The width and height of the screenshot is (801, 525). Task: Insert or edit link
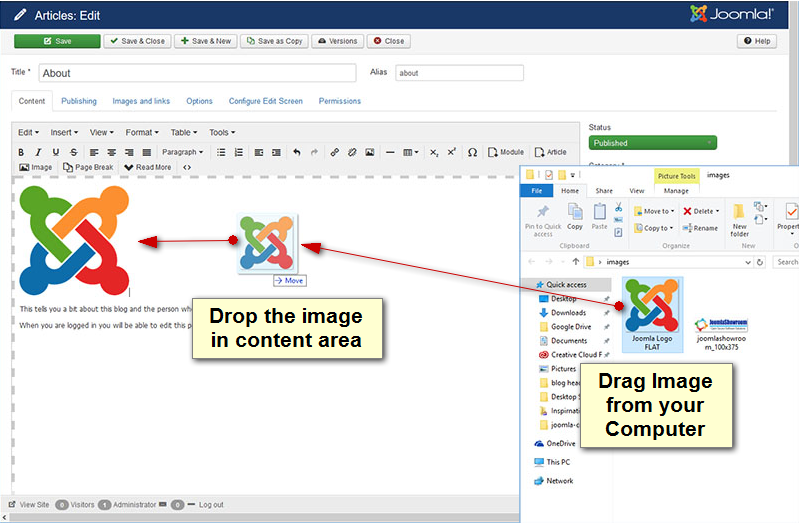point(335,152)
